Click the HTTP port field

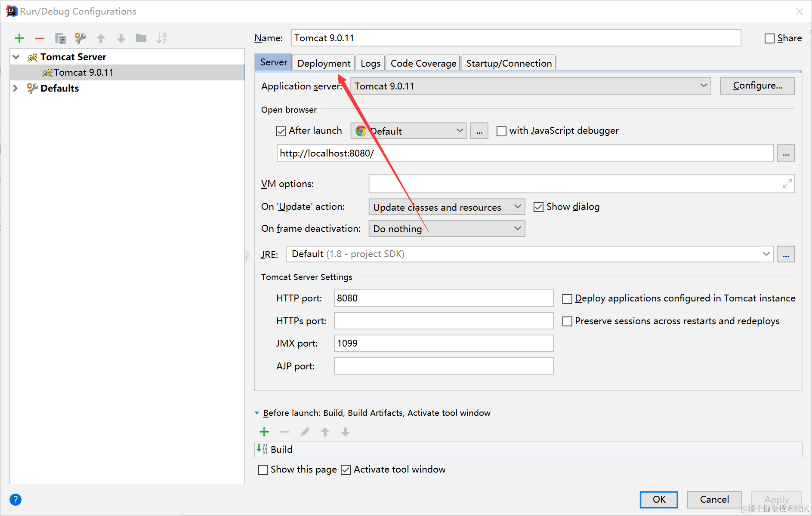pos(444,298)
